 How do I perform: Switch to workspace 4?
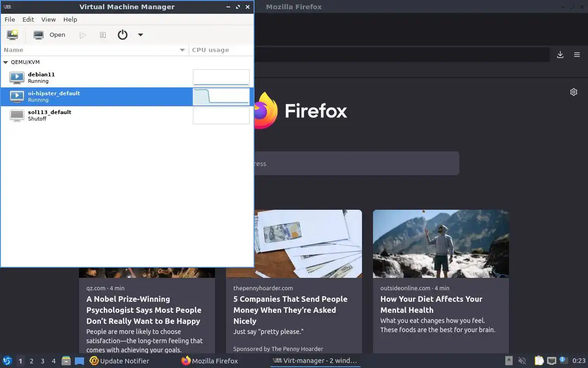click(x=53, y=361)
